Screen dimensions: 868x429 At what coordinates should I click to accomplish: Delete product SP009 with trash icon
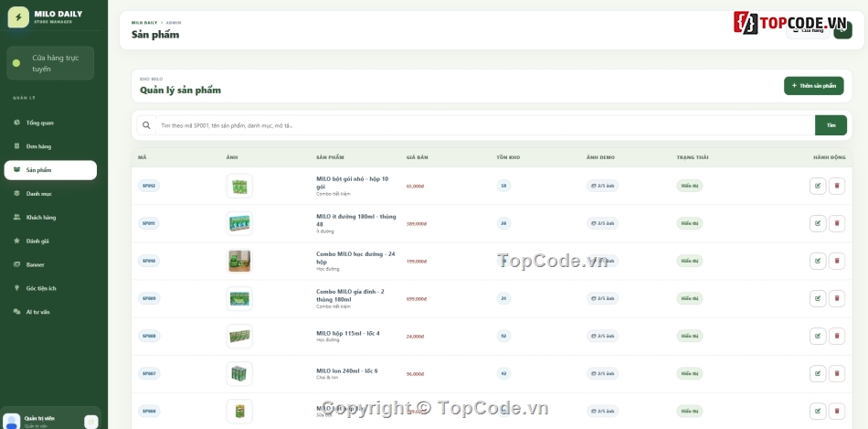(837, 299)
